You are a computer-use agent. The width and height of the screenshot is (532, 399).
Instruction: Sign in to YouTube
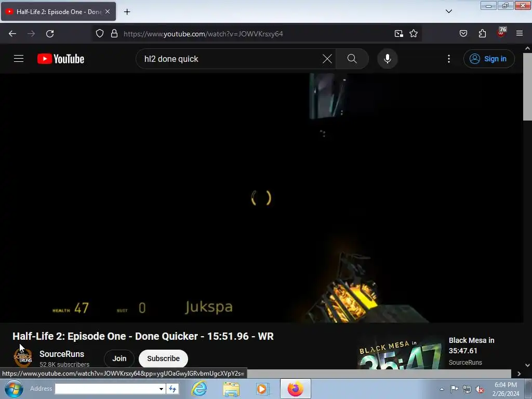tap(489, 59)
